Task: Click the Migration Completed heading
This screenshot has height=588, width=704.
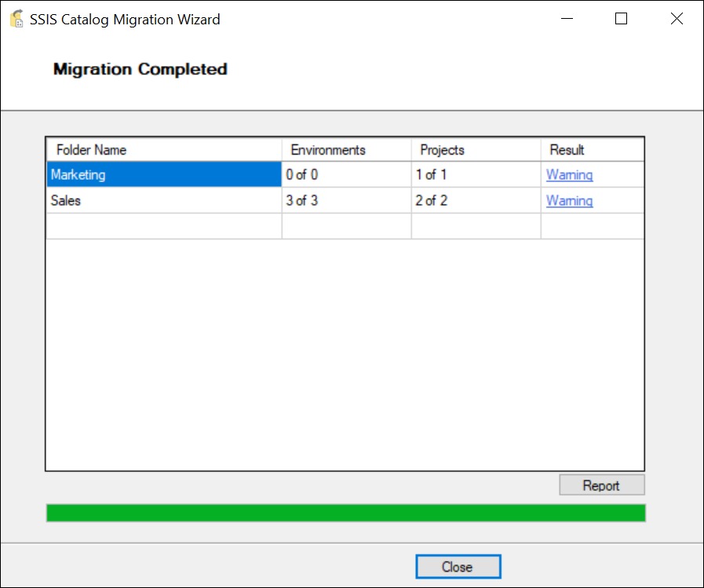Action: [139, 69]
